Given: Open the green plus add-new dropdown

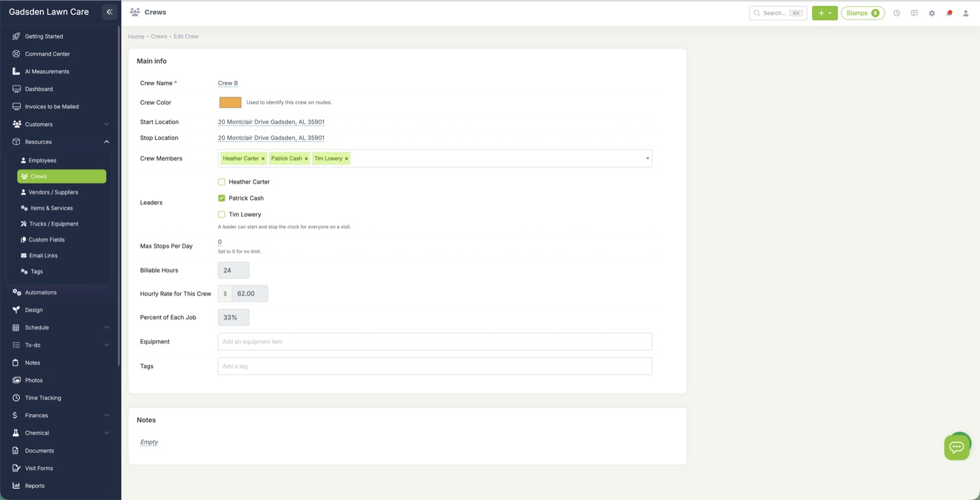Looking at the screenshot, I should click(x=824, y=13).
